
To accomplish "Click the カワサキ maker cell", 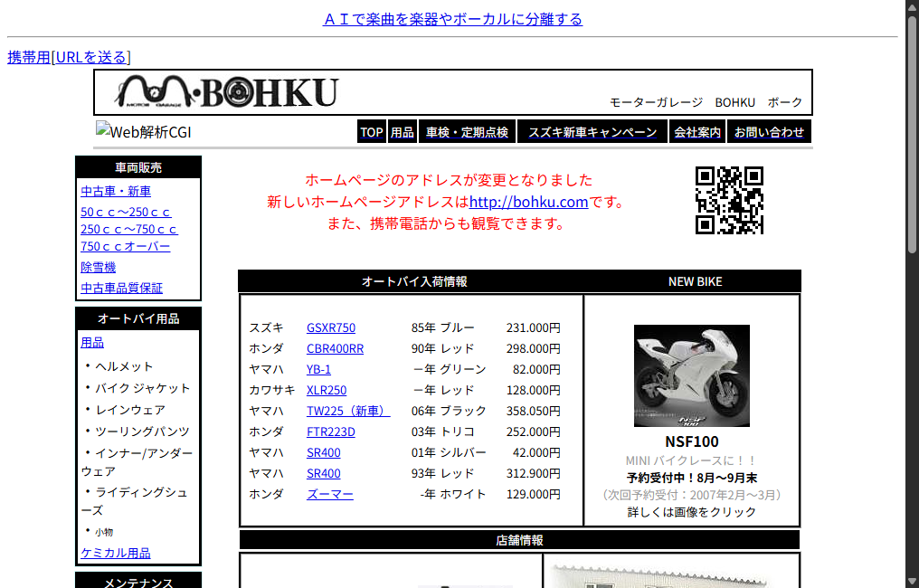I will [x=272, y=390].
